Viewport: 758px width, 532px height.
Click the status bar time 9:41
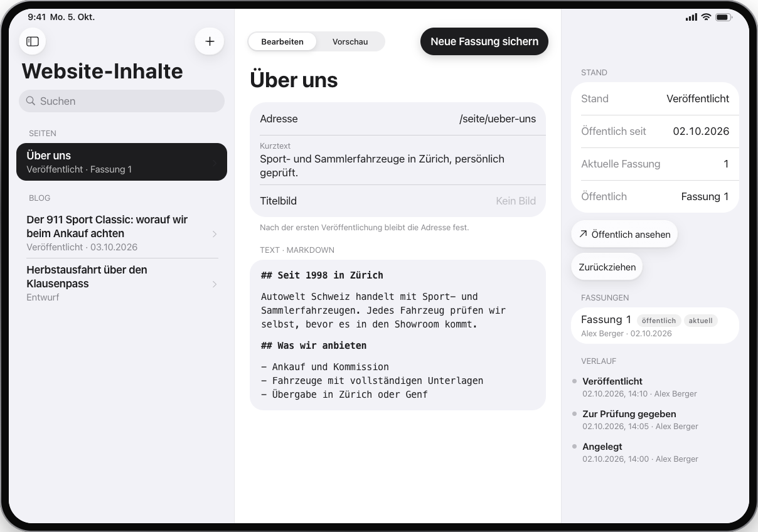[x=37, y=17]
